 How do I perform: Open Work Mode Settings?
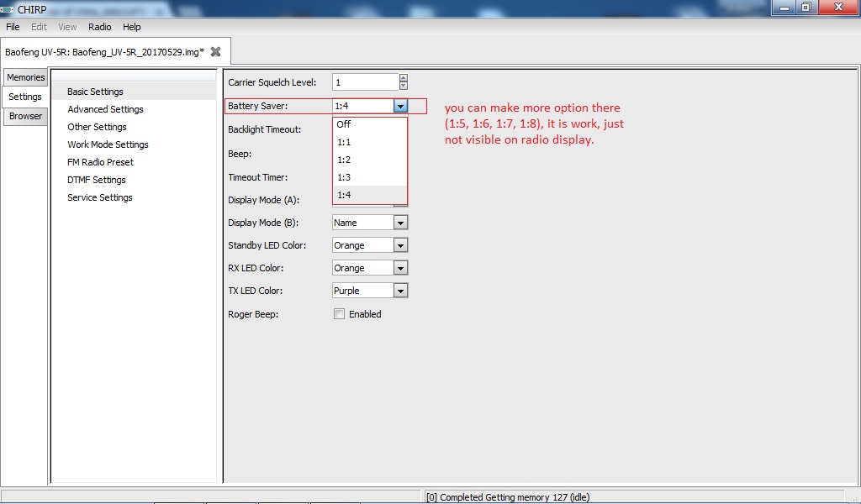click(x=134, y=144)
